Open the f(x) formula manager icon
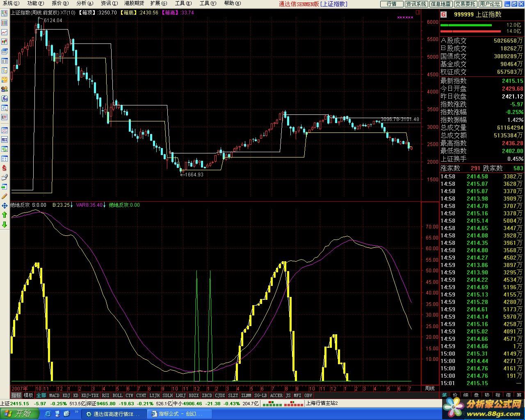This screenshot has height=420, width=525. (x=5, y=98)
